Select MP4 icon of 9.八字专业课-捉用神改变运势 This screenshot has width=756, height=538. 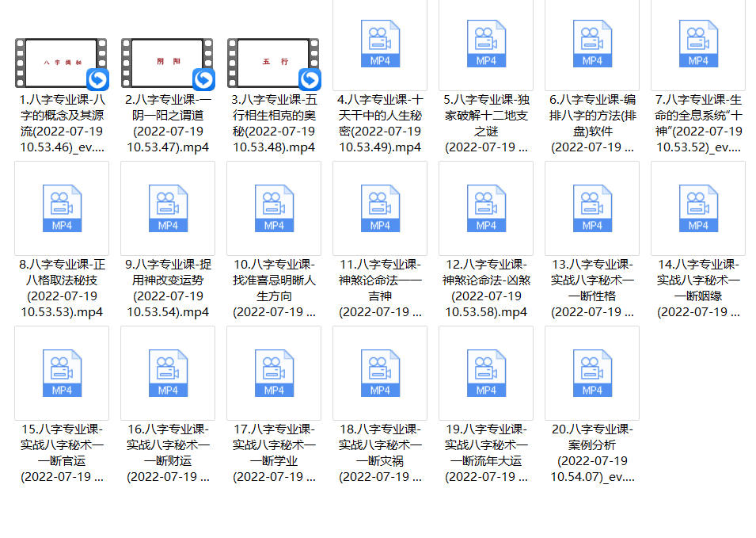(169, 208)
